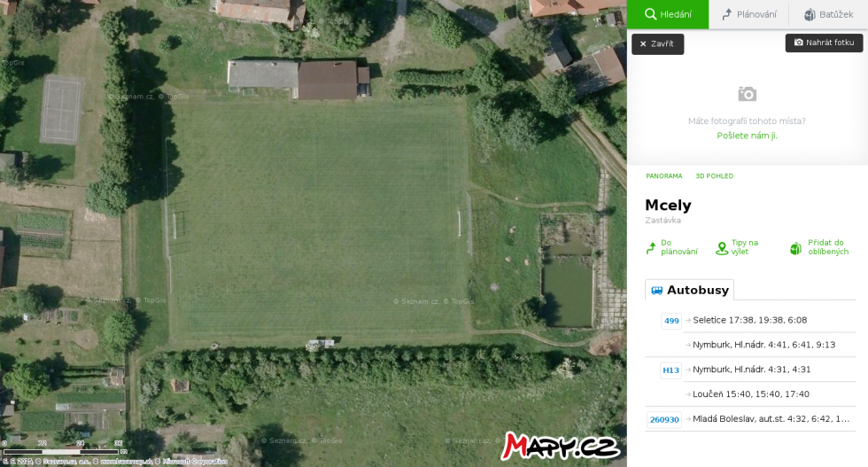Click the magnifier icon in the Hledání tab

pos(650,14)
